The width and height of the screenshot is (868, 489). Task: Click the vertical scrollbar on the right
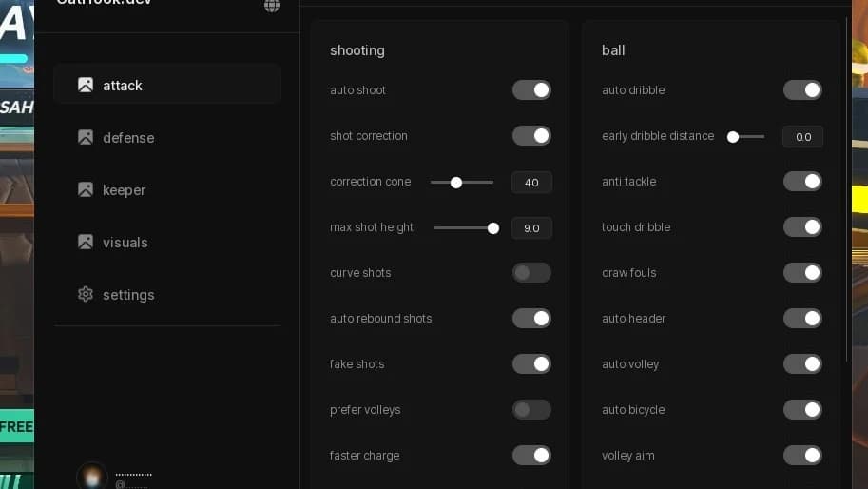(x=847, y=191)
